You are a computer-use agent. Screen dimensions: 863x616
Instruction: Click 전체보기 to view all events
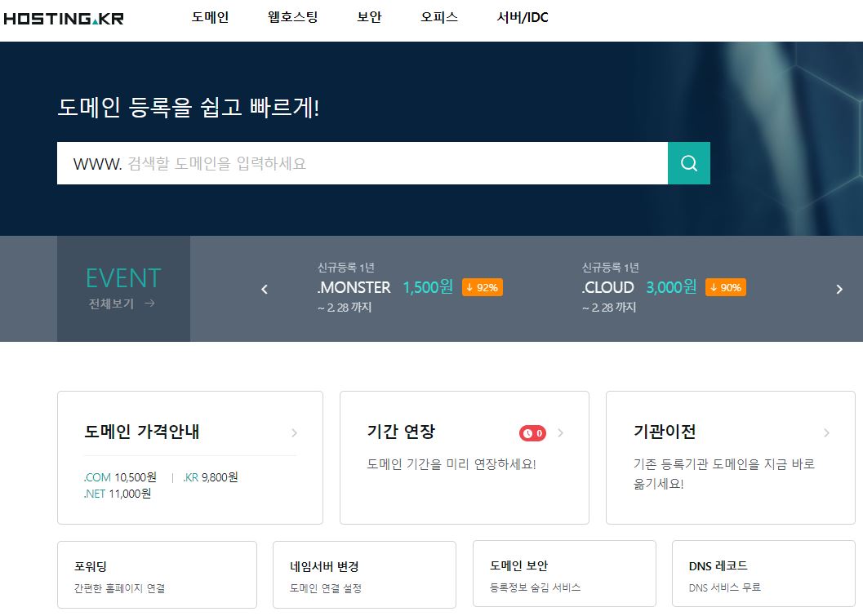click(x=111, y=304)
